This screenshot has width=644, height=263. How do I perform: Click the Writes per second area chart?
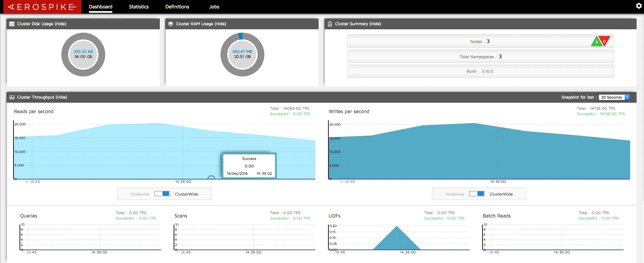pos(479,151)
